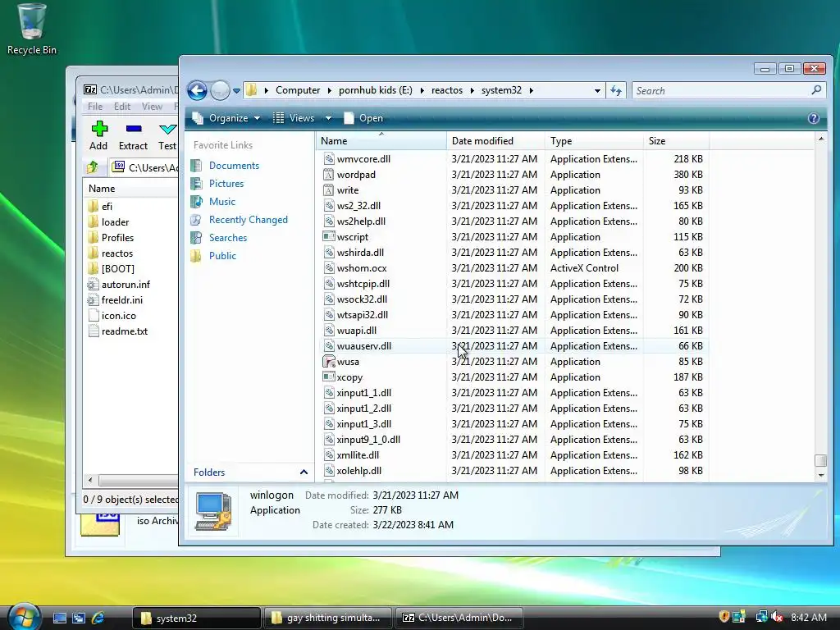Screen dimensions: 840x630
Task: Click Show Desktop quick launch icon
Action: tap(59, 618)
